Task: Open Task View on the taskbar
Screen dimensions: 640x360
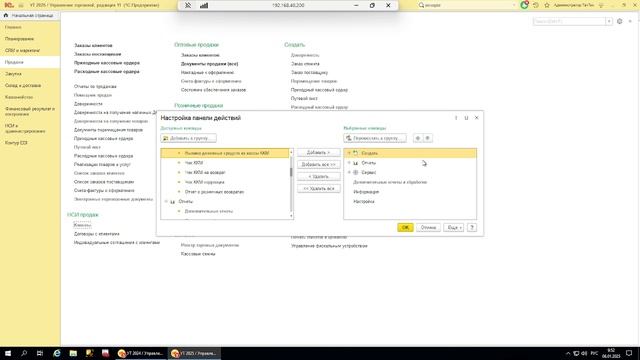Action: 40,353
